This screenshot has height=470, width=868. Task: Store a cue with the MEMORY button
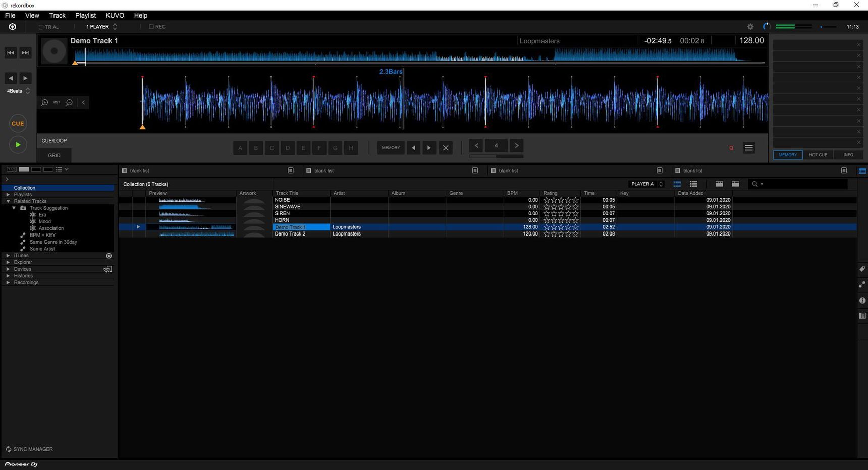(x=391, y=148)
